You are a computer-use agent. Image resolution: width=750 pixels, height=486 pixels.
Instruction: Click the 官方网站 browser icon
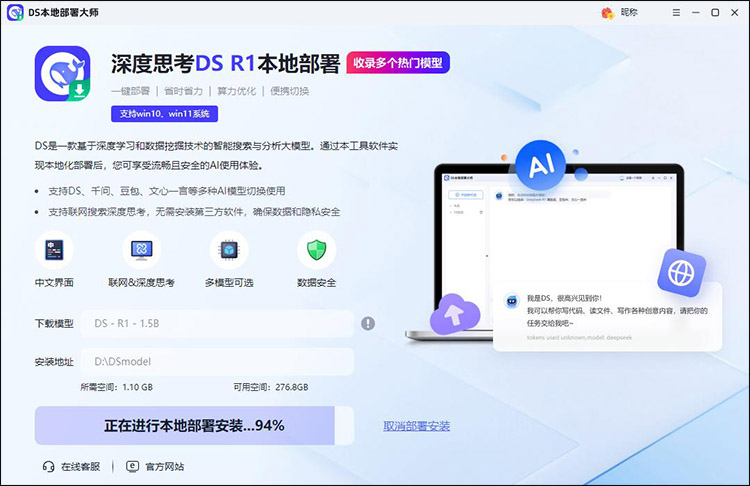click(x=132, y=466)
